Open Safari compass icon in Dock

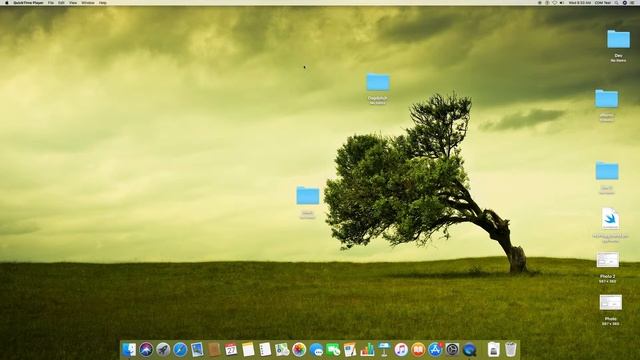180,350
